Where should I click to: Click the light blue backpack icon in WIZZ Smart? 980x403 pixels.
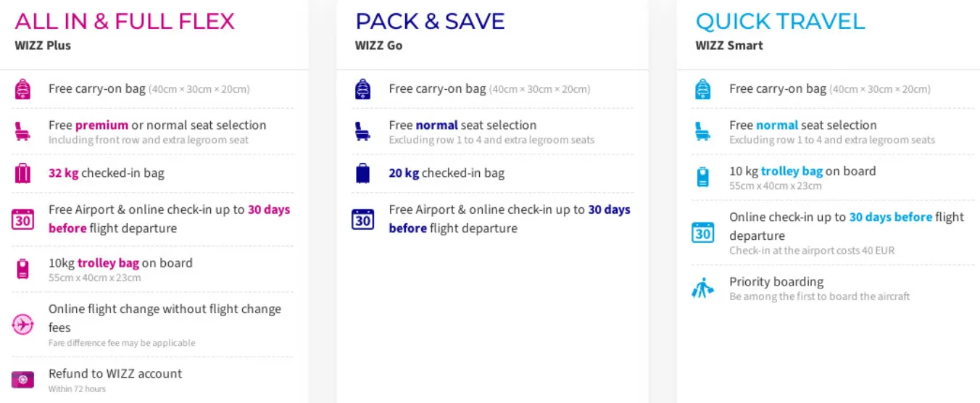pos(703,89)
